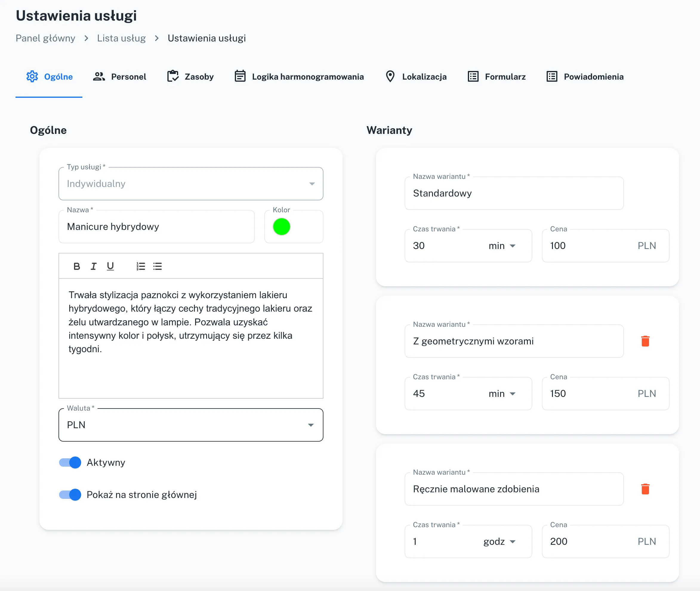Click the gear icon on the Ogólne tab
Screen dimensions: 700x591
click(x=32, y=77)
